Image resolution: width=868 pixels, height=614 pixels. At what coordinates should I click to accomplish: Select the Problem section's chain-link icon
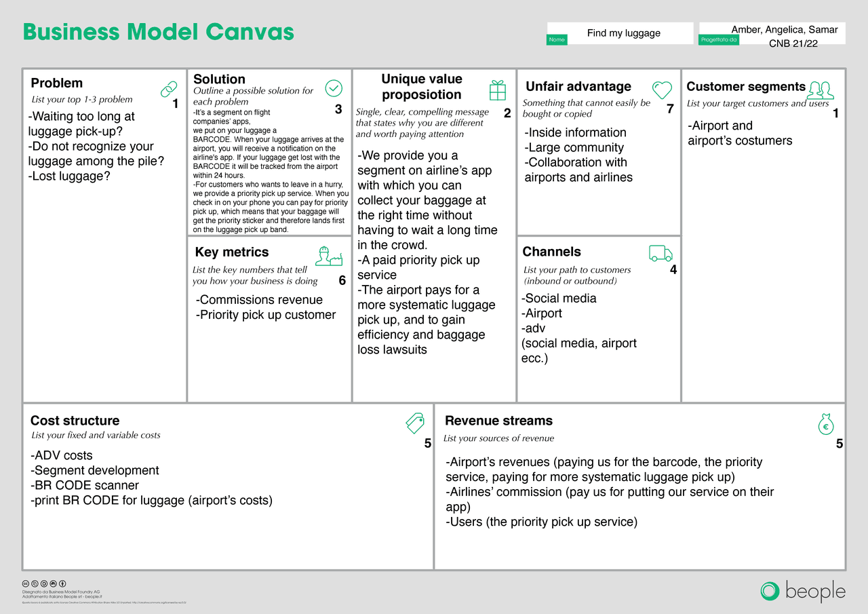tap(168, 88)
